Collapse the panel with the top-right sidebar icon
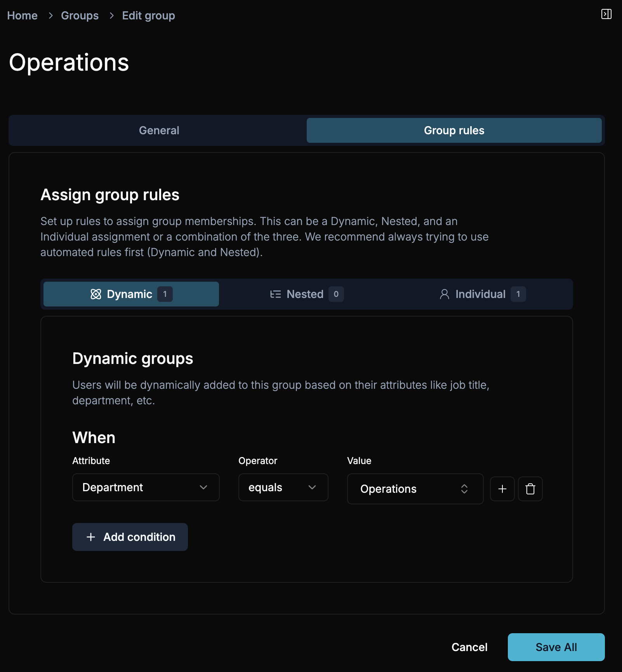The height and width of the screenshot is (672, 622). tap(607, 14)
